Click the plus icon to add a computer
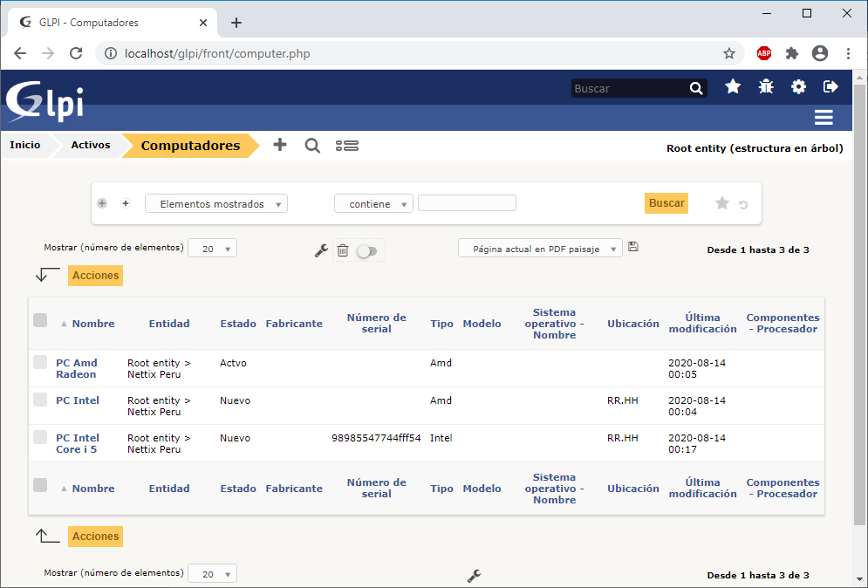The image size is (868, 588). coord(280,145)
